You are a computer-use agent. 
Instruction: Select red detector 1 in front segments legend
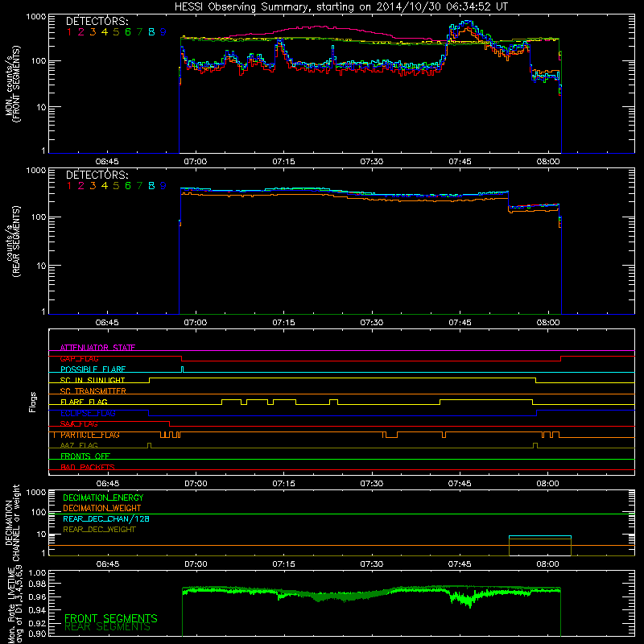coord(69,32)
